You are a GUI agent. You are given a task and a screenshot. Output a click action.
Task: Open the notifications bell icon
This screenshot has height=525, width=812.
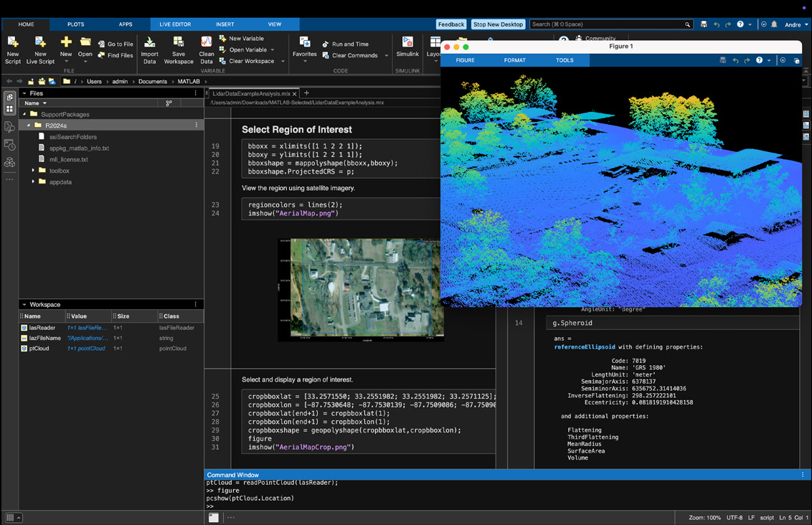(774, 24)
